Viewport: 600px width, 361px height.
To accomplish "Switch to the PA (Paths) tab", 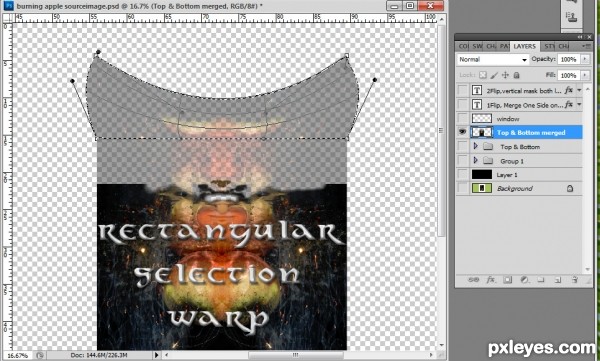I will 504,46.
